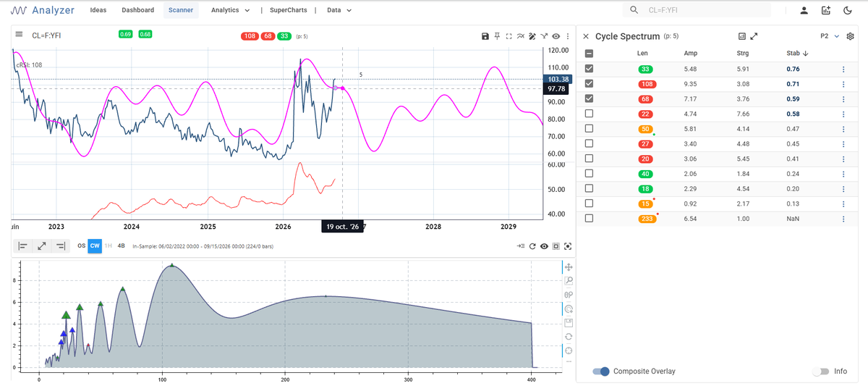Click the focus target icon above spectrum
The image size is (868, 386).
pos(568,246)
